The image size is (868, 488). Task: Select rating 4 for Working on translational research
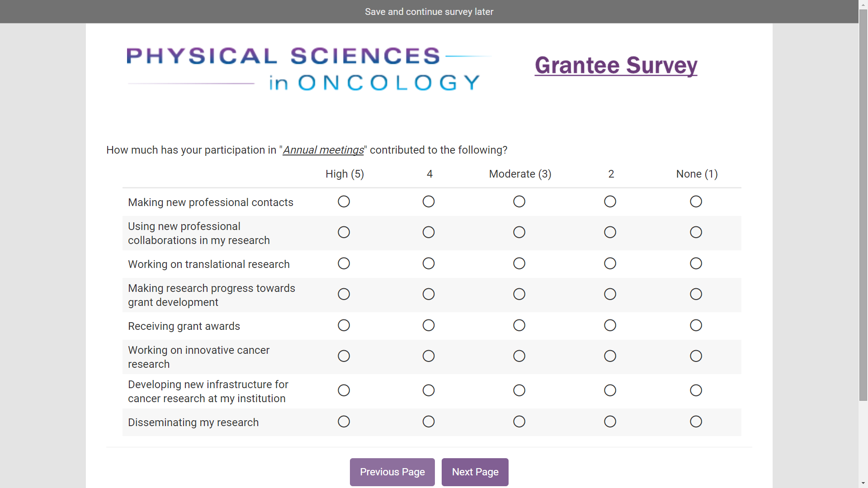(429, 263)
